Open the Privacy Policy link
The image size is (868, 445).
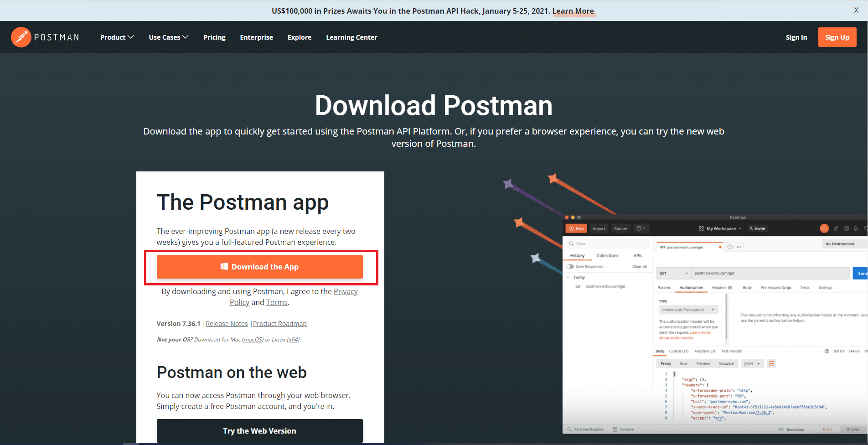coord(346,291)
